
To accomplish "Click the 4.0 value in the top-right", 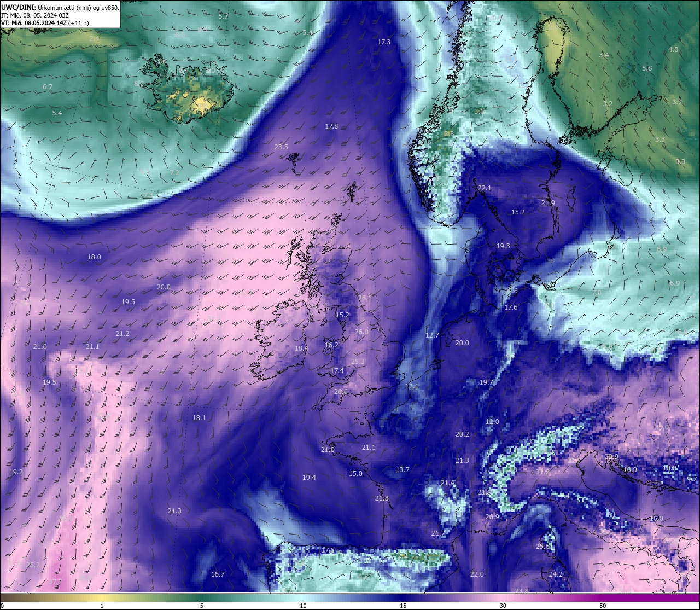I will click(x=673, y=50).
